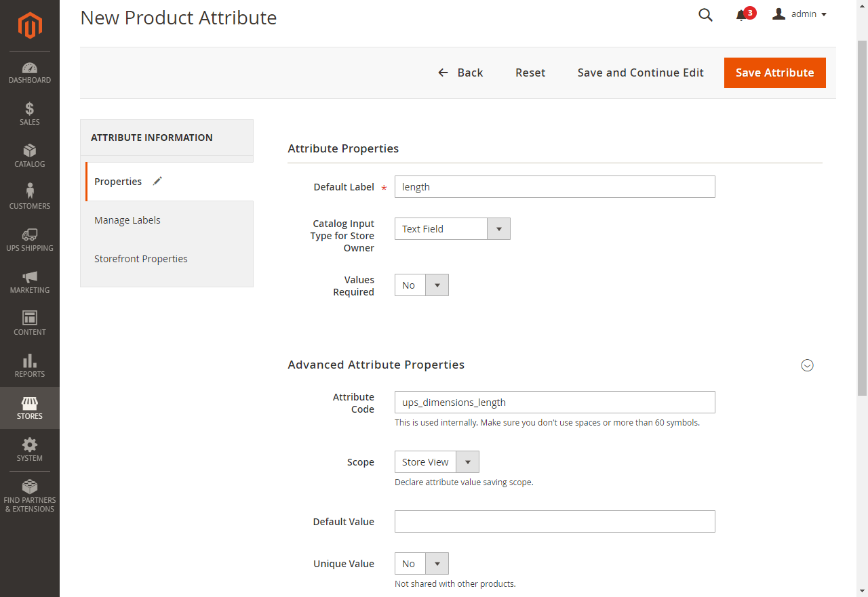
Task: Open the Sales sidebar icon
Action: pyautogui.click(x=29, y=110)
